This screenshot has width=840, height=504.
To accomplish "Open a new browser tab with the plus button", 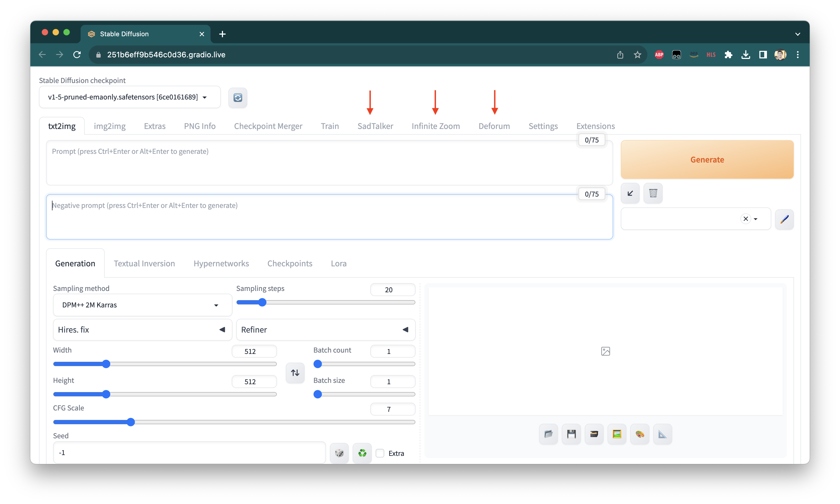I will click(x=222, y=34).
